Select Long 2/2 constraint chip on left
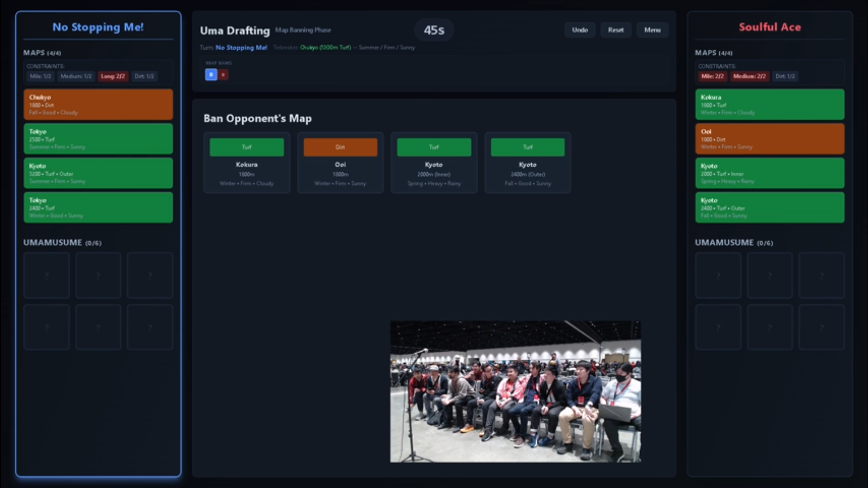The height and width of the screenshot is (488, 868). click(113, 76)
